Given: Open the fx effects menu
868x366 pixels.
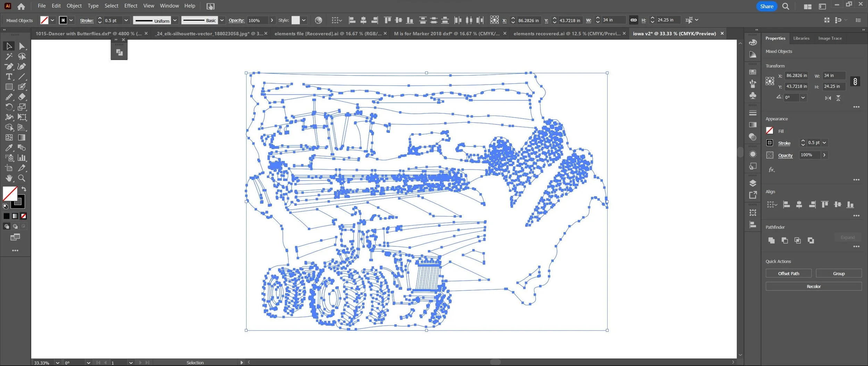Looking at the screenshot, I should (x=771, y=170).
